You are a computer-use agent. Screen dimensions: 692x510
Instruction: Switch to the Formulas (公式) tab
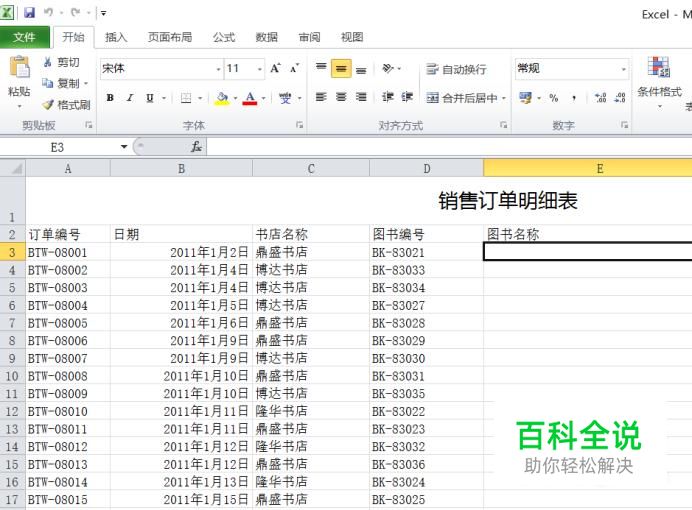pos(224,37)
